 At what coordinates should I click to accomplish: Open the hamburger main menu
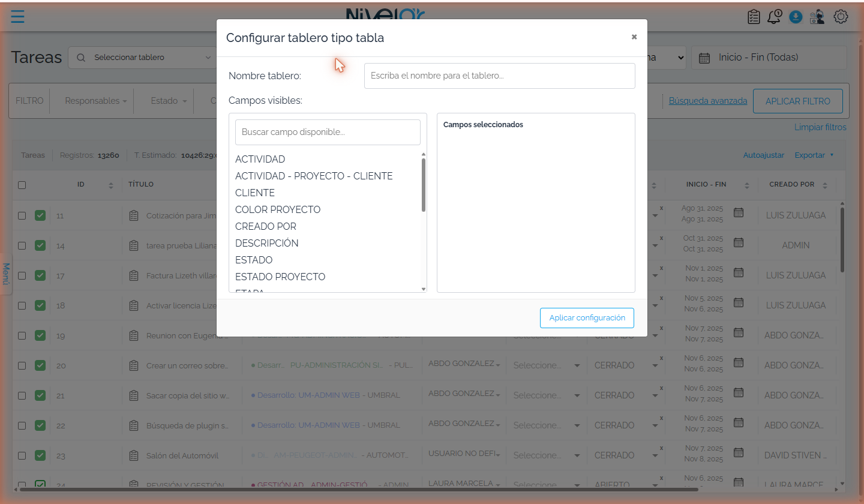[x=17, y=16]
